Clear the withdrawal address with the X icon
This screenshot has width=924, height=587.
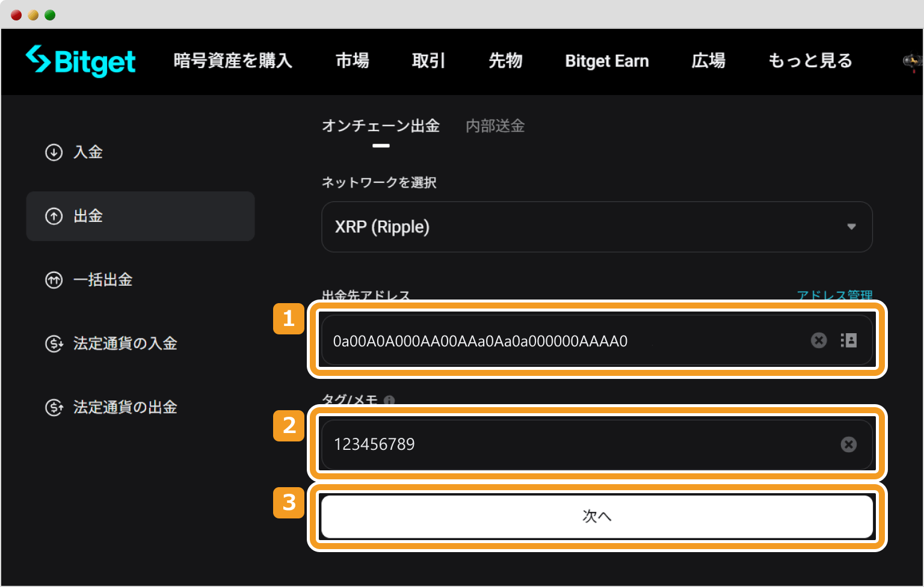pos(818,340)
